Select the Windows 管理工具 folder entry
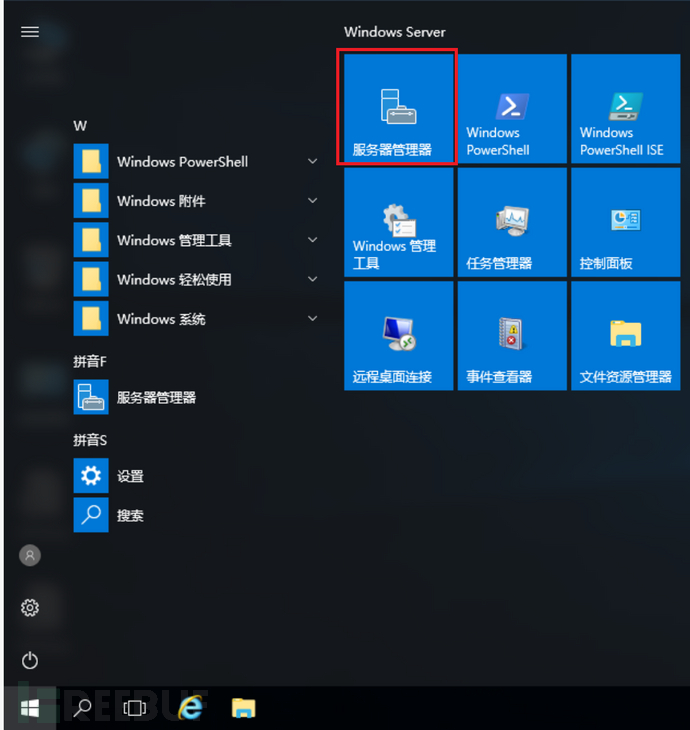Viewport: 690px width, 730px height. 198,240
